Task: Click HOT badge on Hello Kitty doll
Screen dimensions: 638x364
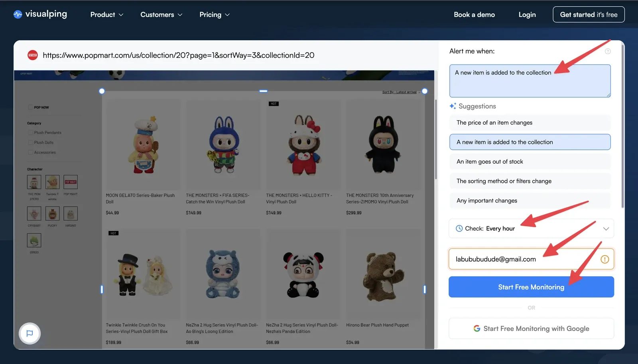Action: click(x=274, y=104)
